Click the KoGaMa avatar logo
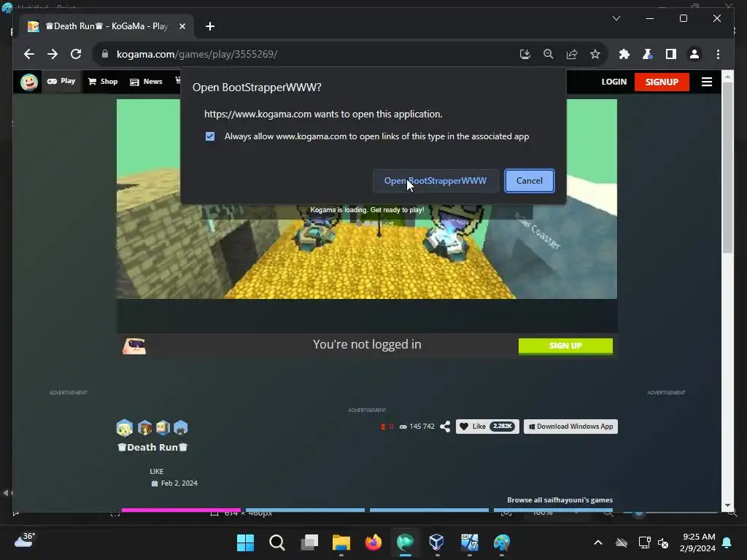The width and height of the screenshot is (747, 560). 29,82
